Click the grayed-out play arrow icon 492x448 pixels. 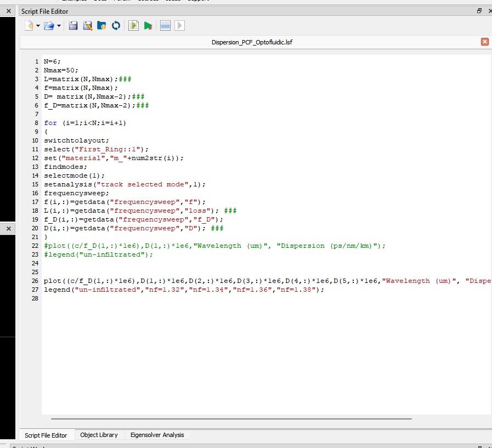[179, 25]
